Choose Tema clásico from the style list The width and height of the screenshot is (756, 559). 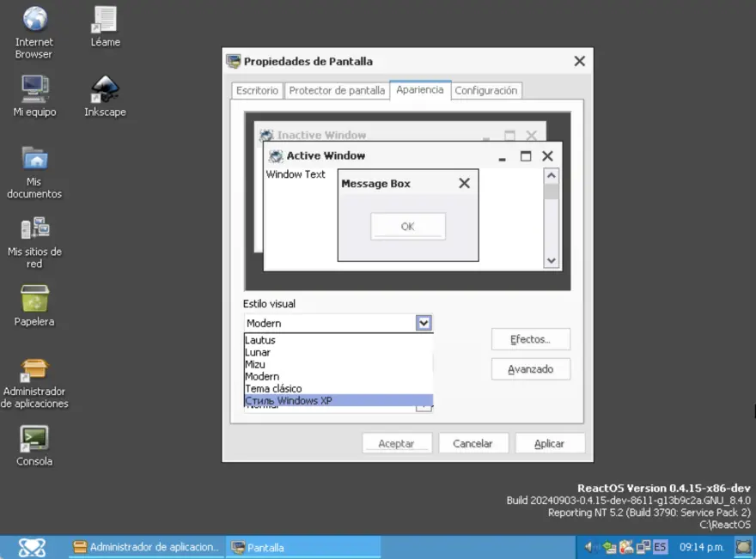point(338,388)
